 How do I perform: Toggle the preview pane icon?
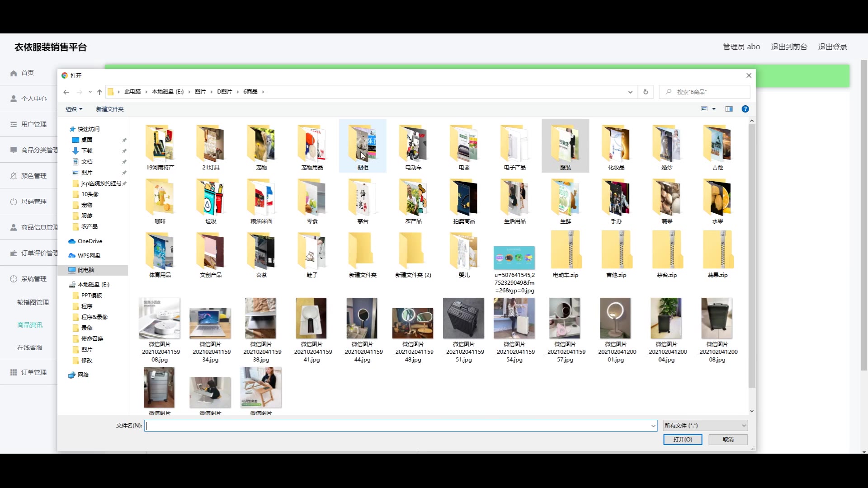tap(729, 109)
